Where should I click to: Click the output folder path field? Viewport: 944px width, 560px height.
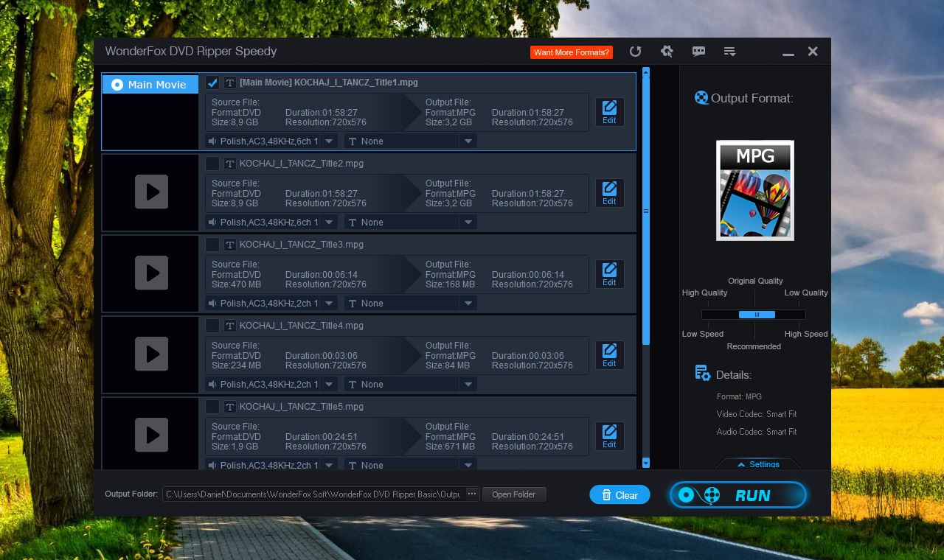[x=313, y=494]
